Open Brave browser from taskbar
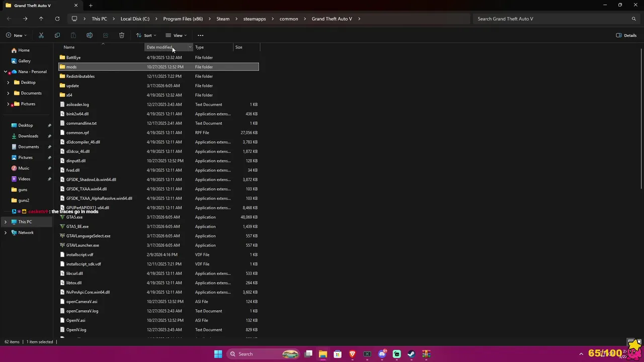644x362 pixels. (x=352, y=354)
